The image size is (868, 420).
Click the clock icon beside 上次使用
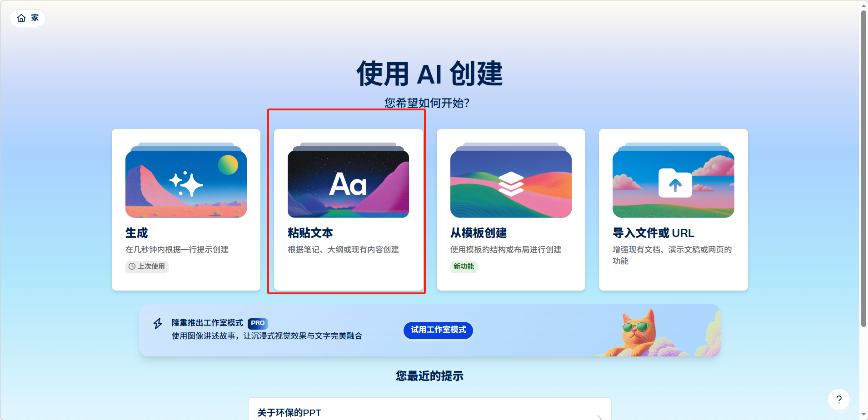pyautogui.click(x=132, y=267)
